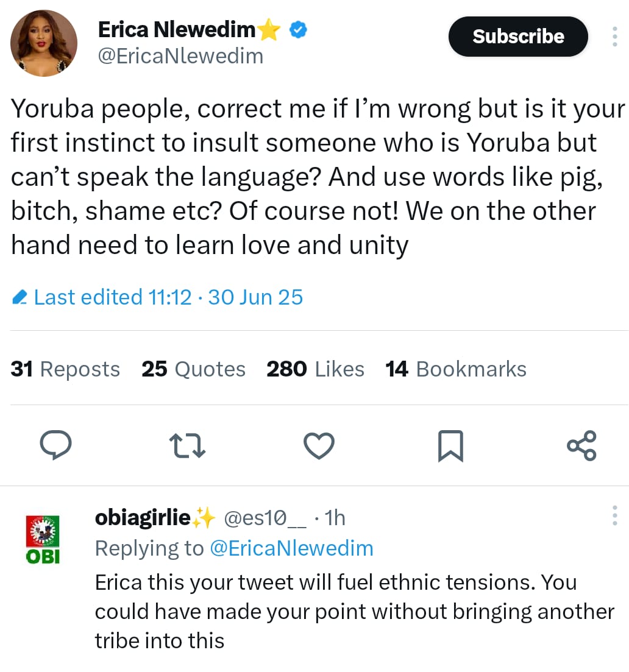The image size is (629, 672).
Task: Open the @EricaNlewedim mention in the reply
Action: [291, 548]
